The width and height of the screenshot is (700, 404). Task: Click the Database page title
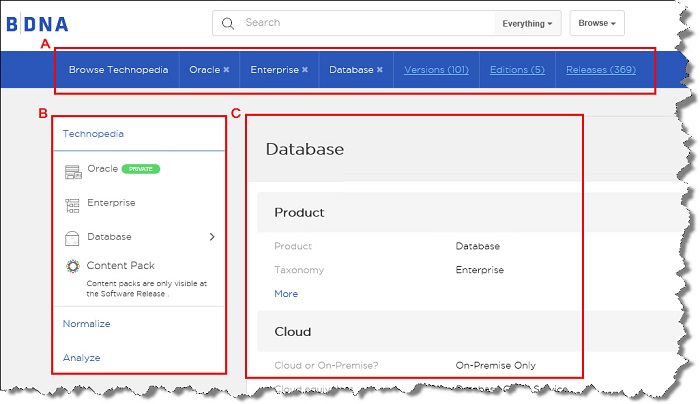coord(305,149)
